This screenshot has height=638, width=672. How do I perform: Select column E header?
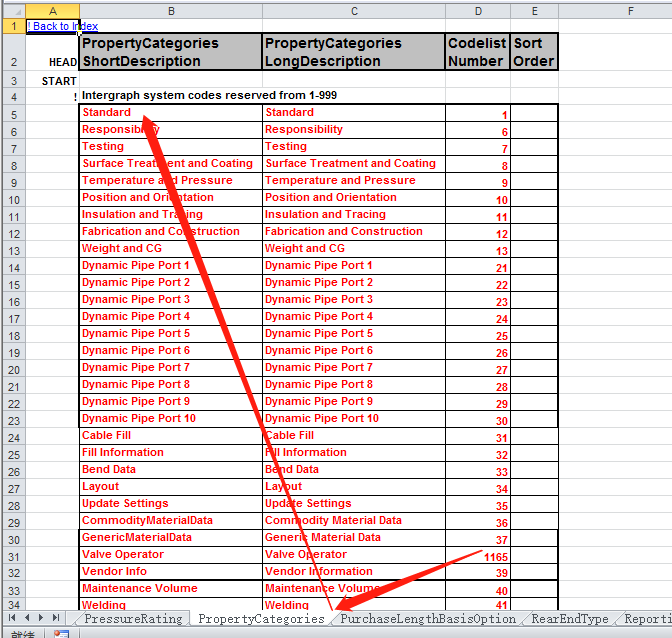click(534, 11)
